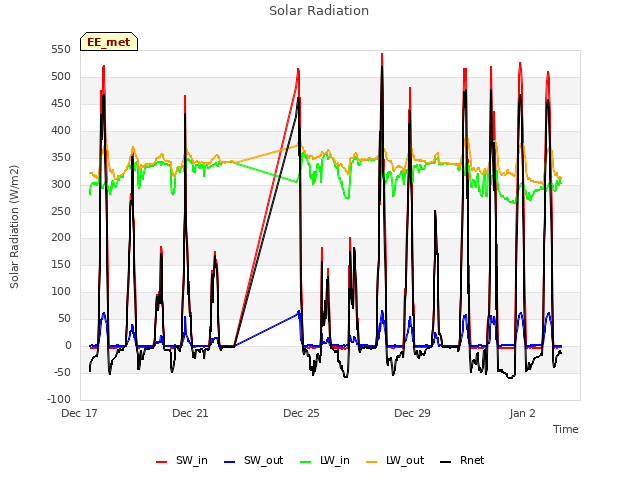Click the red SW_in legend marker
The height and width of the screenshot is (480, 640).
[162, 462]
